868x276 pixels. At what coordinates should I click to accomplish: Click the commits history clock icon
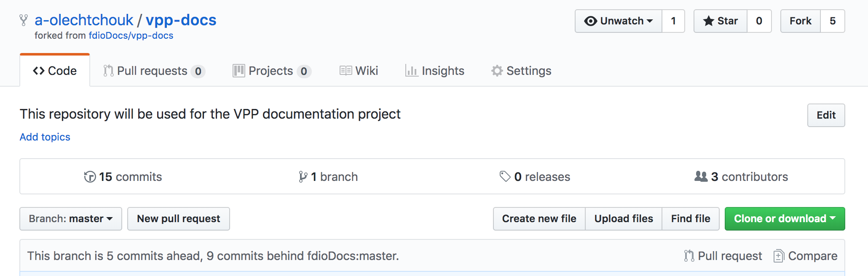(90, 177)
